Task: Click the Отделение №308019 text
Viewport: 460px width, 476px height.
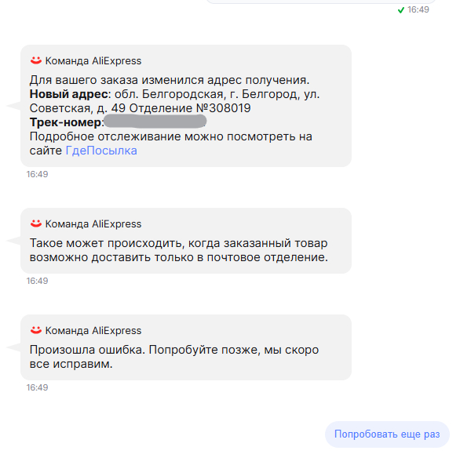Action: (190, 108)
